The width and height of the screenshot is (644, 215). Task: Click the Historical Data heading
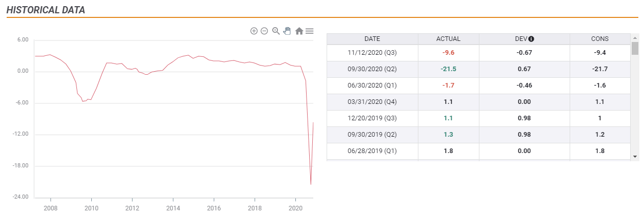[46, 10]
